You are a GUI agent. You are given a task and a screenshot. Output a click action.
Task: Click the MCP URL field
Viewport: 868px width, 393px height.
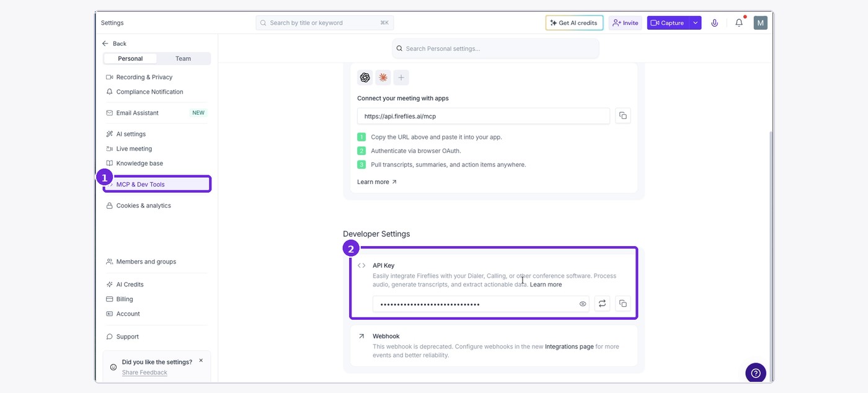(x=484, y=116)
